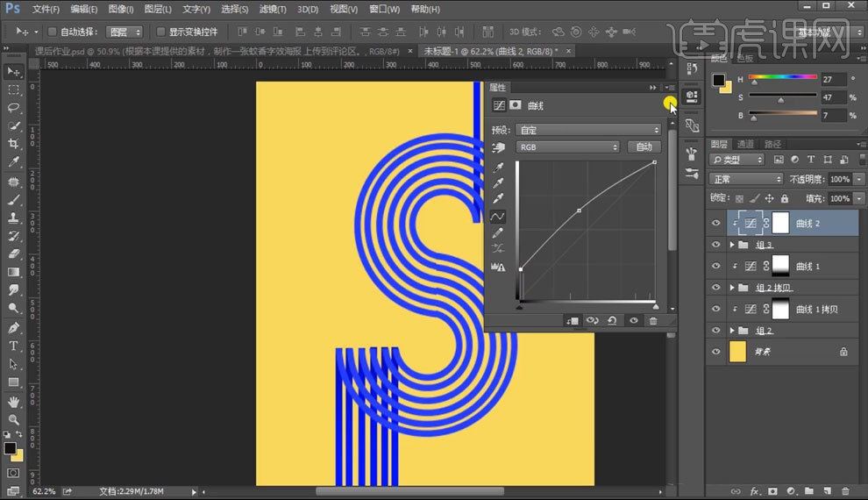Image resolution: width=868 pixels, height=500 pixels.
Task: Hide the 组 2 拷贝 group
Action: tap(715, 288)
